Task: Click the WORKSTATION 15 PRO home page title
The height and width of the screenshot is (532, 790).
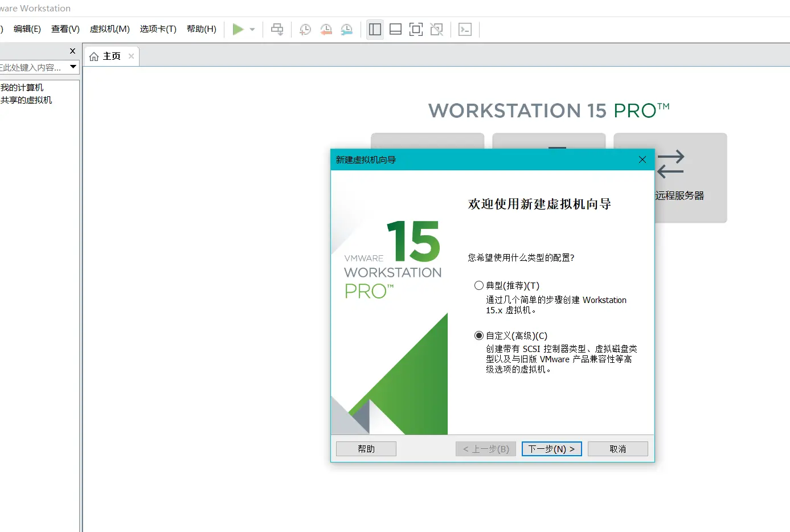Action: pos(549,111)
